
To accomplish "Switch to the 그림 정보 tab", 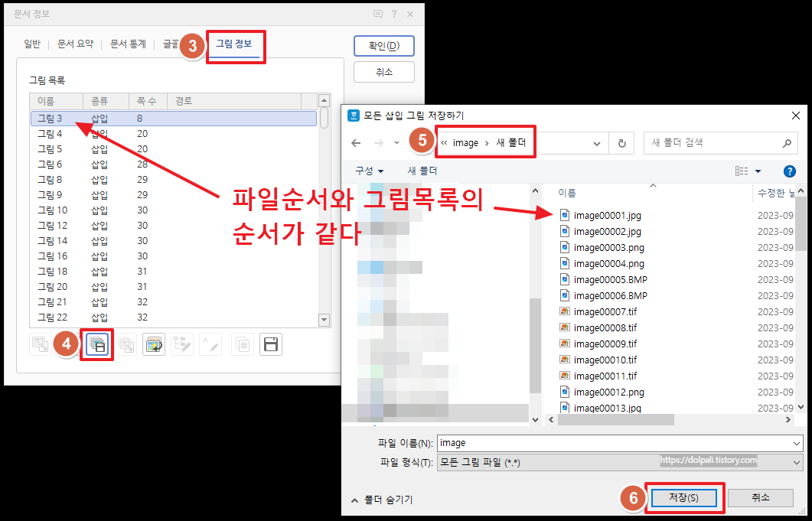I will click(x=236, y=46).
